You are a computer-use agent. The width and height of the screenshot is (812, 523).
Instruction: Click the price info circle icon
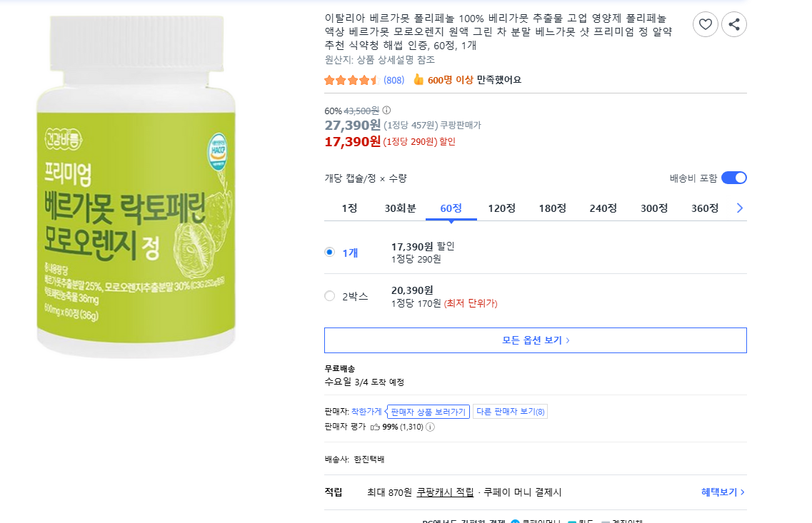pyautogui.click(x=386, y=111)
